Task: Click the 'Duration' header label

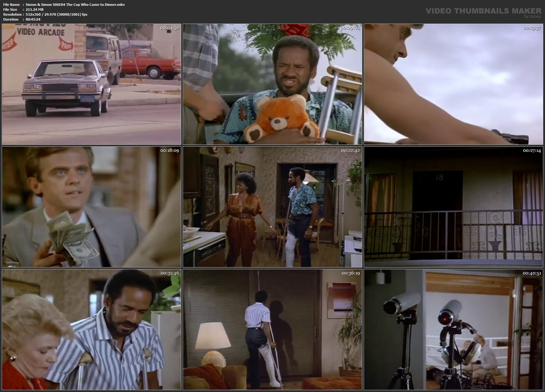Action: (11, 19)
